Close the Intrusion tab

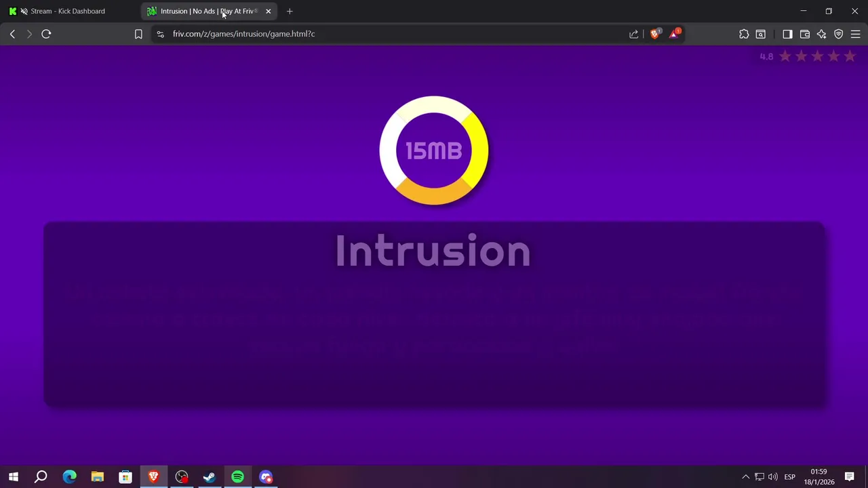pos(268,12)
